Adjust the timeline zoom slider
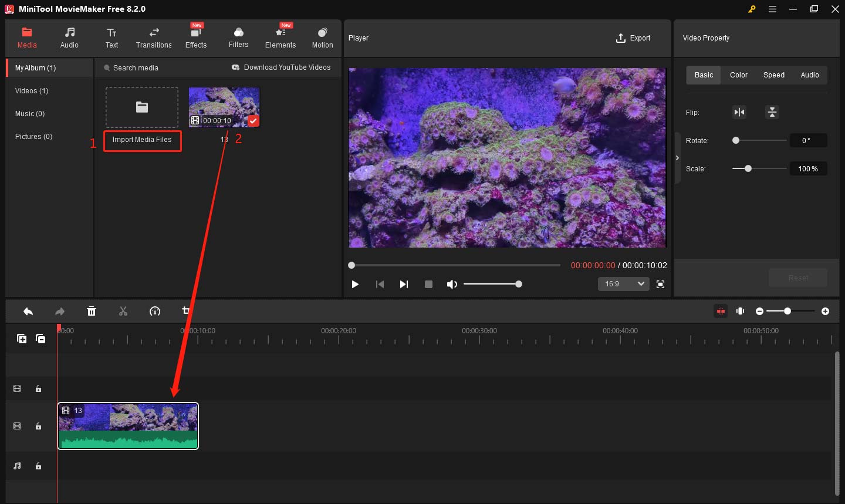Image resolution: width=845 pixels, height=504 pixels. [x=790, y=311]
